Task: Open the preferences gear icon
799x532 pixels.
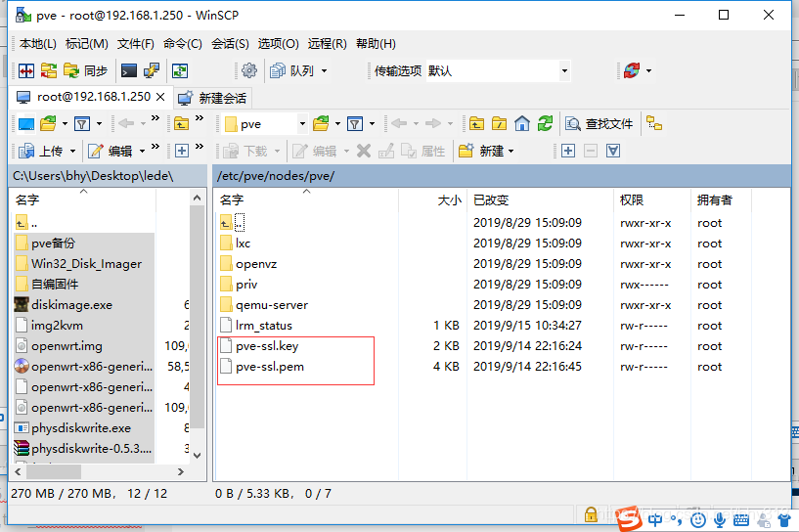Action: 249,70
